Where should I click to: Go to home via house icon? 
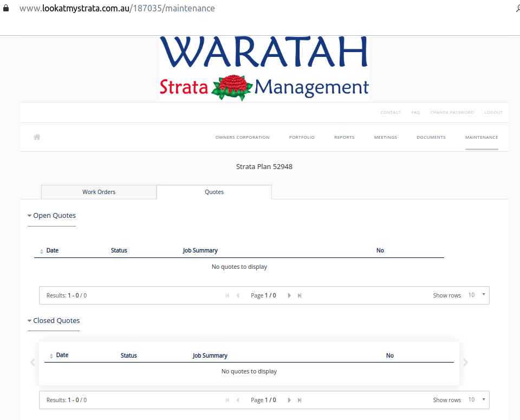tap(37, 137)
